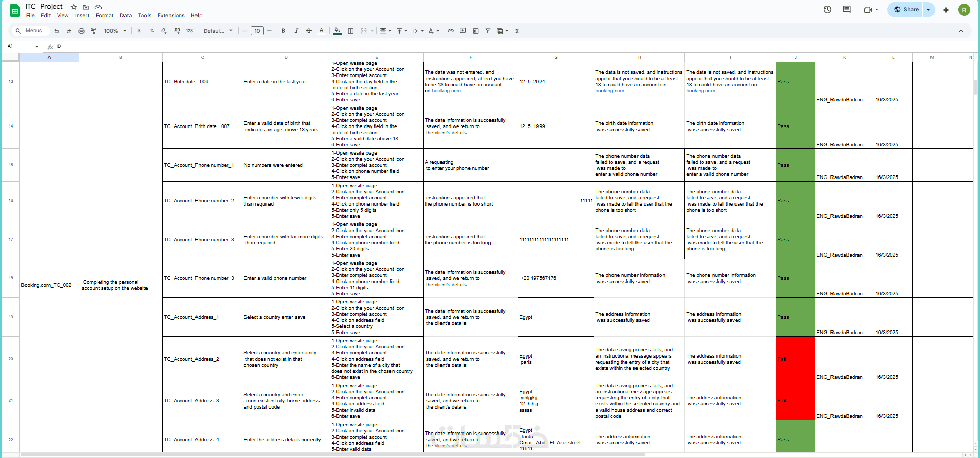
Task: Select column A header
Action: 49,57
